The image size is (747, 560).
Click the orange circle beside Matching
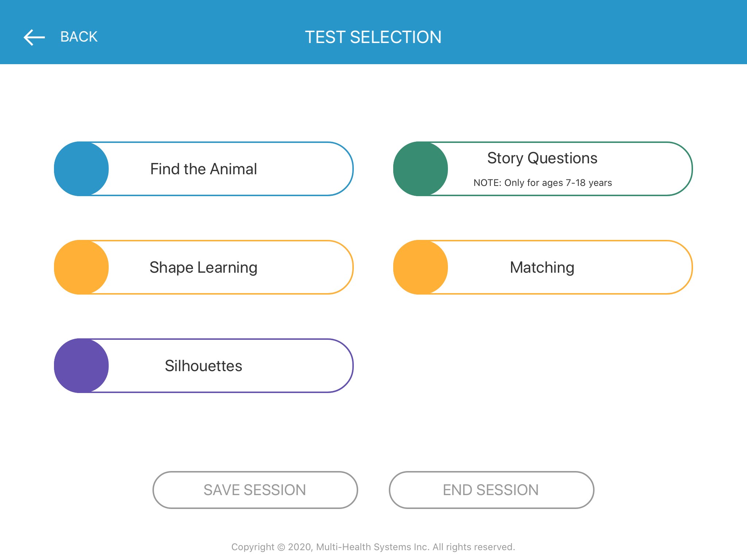[x=421, y=267]
